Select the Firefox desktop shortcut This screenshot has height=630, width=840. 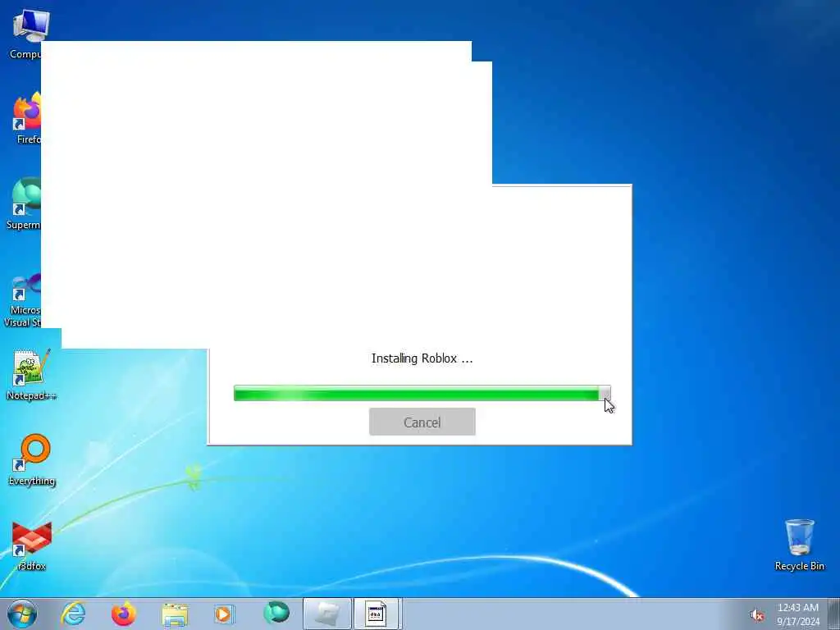coord(27,119)
